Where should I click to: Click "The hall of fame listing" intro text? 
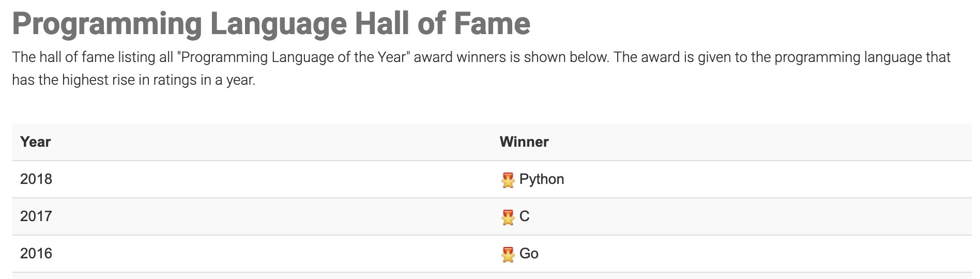pyautogui.click(x=84, y=57)
